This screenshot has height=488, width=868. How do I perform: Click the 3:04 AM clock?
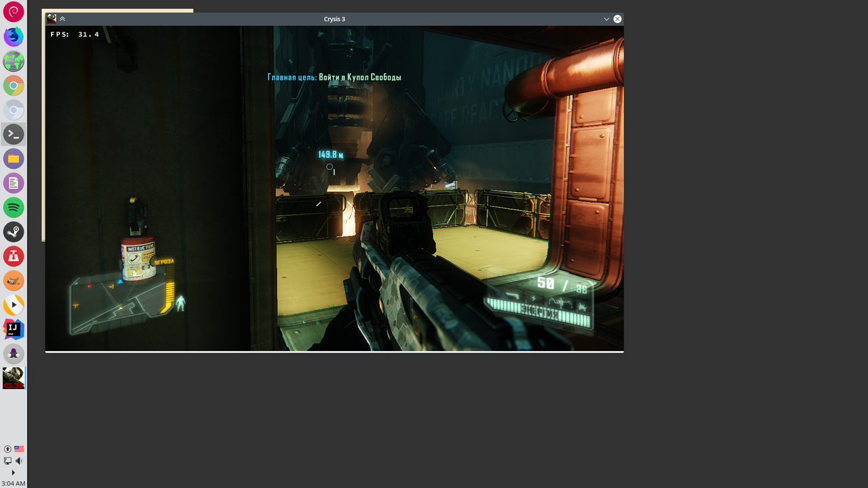[14, 483]
